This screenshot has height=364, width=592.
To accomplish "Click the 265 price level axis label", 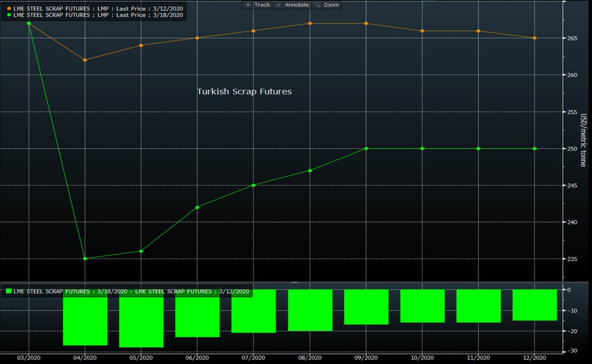I will click(572, 38).
